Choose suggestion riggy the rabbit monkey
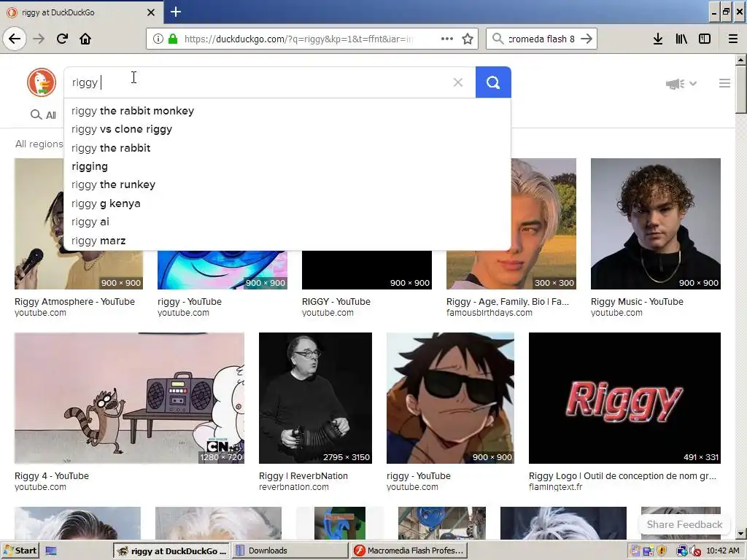This screenshot has width=747, height=560. pyautogui.click(x=287, y=111)
